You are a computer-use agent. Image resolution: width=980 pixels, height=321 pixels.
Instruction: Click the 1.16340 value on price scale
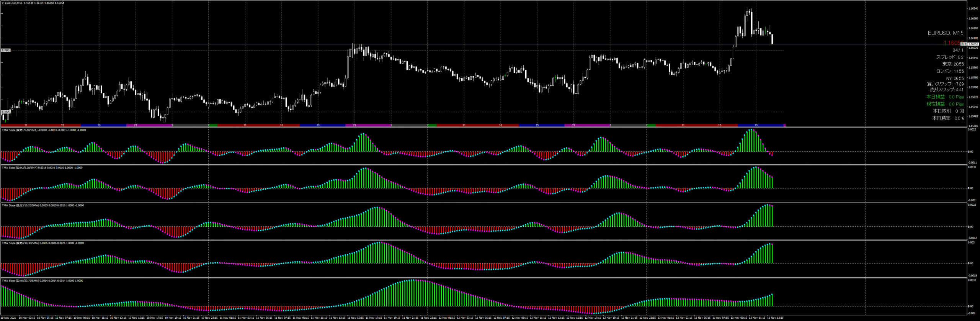973,8
